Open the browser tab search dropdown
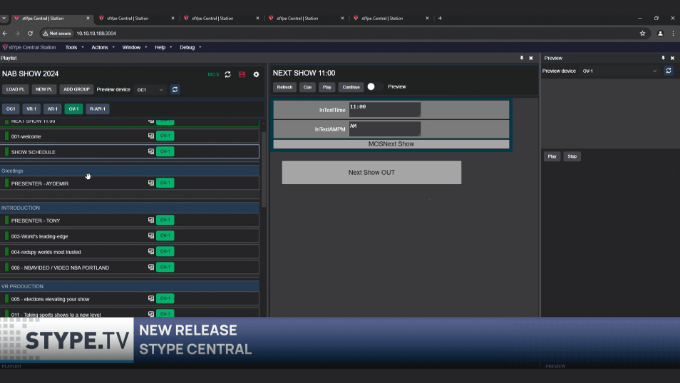680x383 pixels. pyautogui.click(x=4, y=18)
